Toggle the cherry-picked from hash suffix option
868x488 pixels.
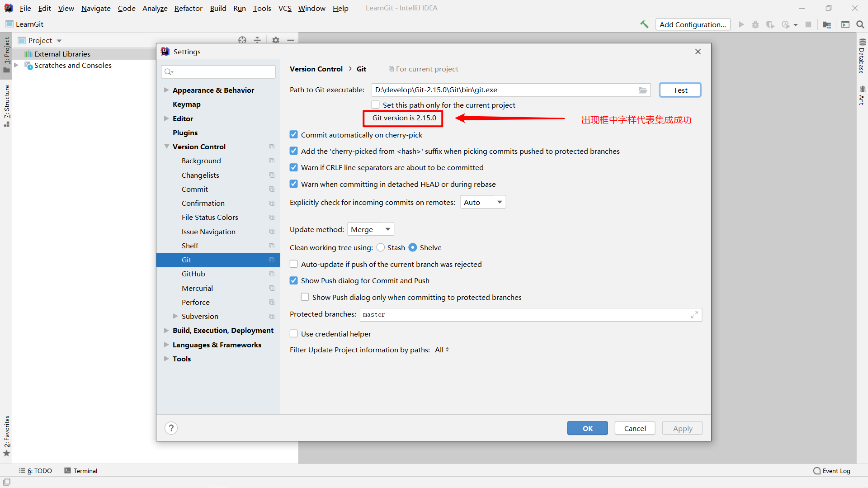(x=294, y=151)
